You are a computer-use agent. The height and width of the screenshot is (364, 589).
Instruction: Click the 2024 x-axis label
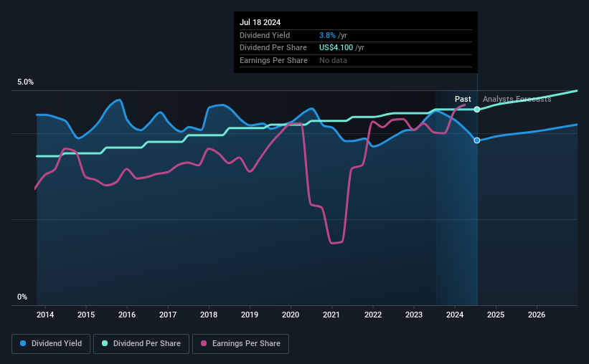coord(455,315)
